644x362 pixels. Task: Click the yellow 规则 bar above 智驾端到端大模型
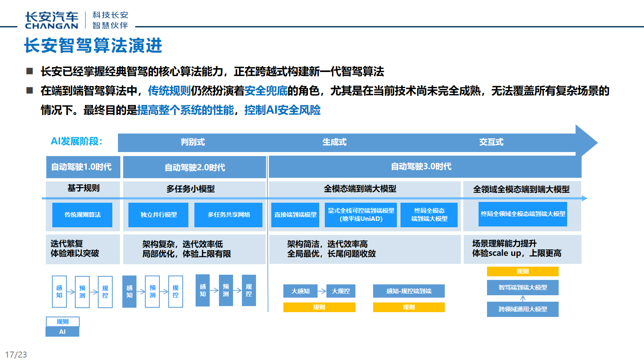(522, 271)
